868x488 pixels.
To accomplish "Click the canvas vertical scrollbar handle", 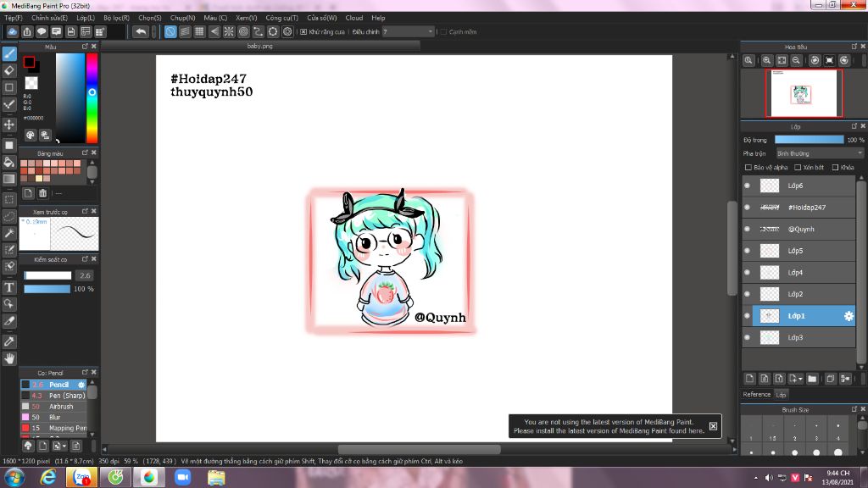I will [732, 248].
